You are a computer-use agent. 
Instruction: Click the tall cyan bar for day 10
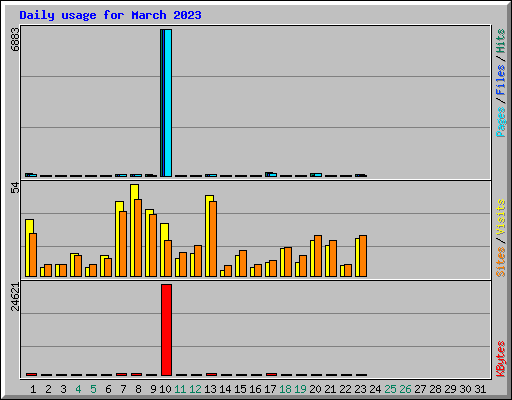coord(168,103)
